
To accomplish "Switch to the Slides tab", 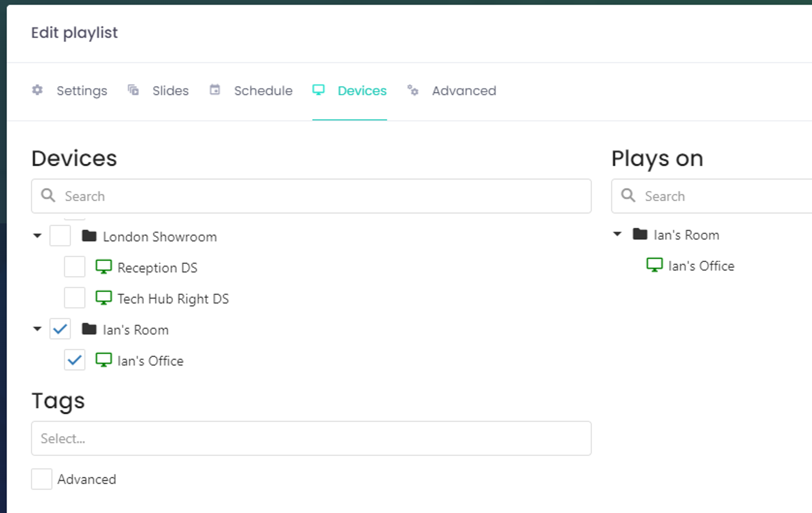I will [158, 91].
